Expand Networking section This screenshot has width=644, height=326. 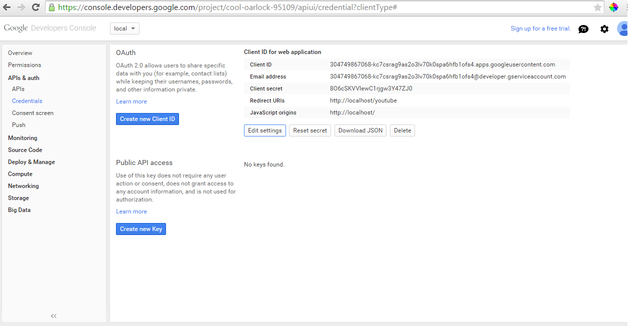(23, 186)
